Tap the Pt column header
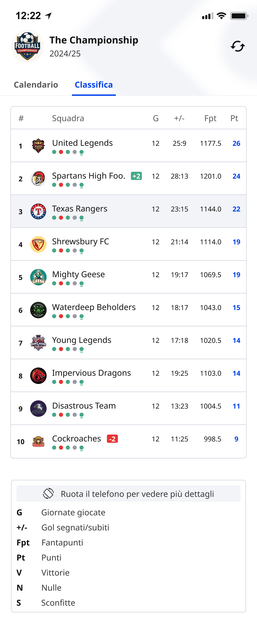Image resolution: width=257 pixels, height=644 pixels. click(234, 118)
